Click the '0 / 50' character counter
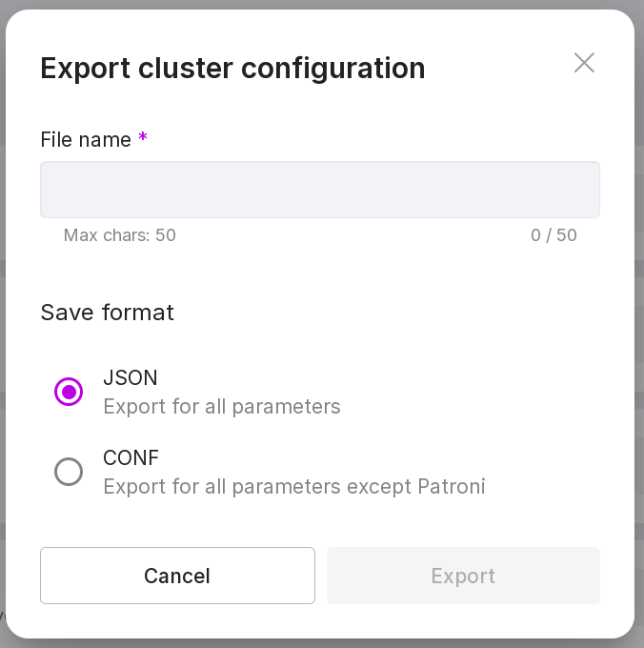Screen dimensions: 644x648 [x=553, y=235]
